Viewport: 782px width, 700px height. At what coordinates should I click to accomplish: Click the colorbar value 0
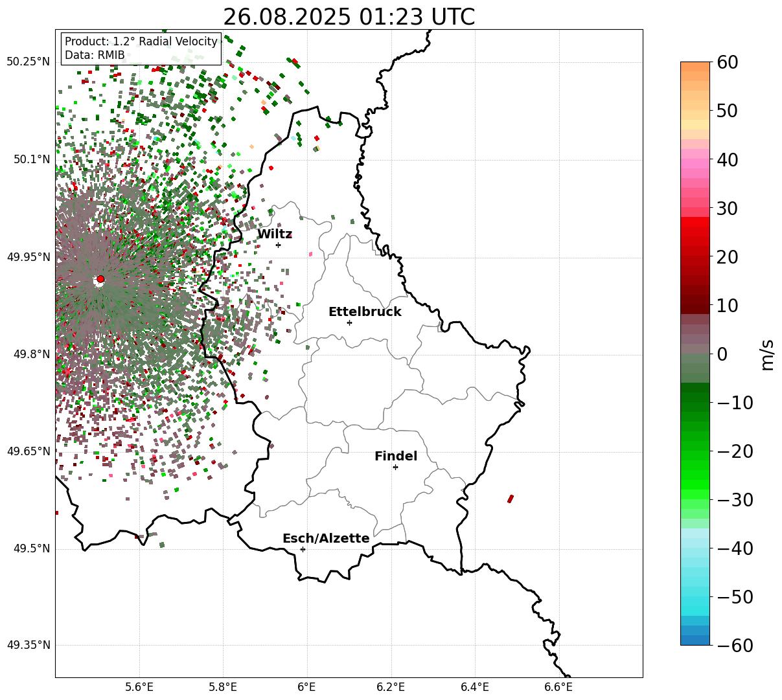point(721,354)
